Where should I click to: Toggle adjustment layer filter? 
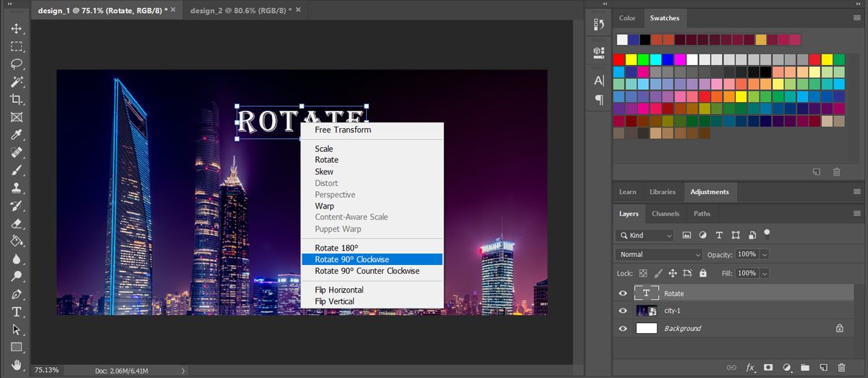coord(702,235)
